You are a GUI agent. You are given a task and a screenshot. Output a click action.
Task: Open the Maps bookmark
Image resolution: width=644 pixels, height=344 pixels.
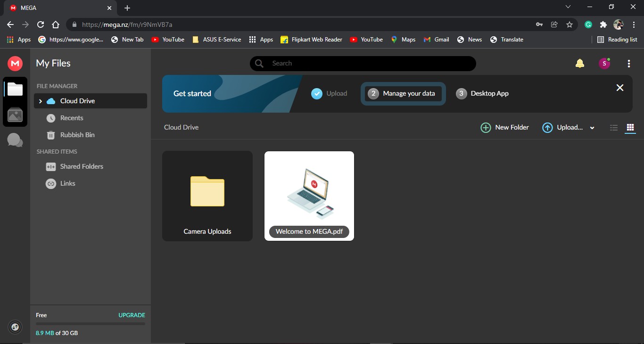[403, 40]
